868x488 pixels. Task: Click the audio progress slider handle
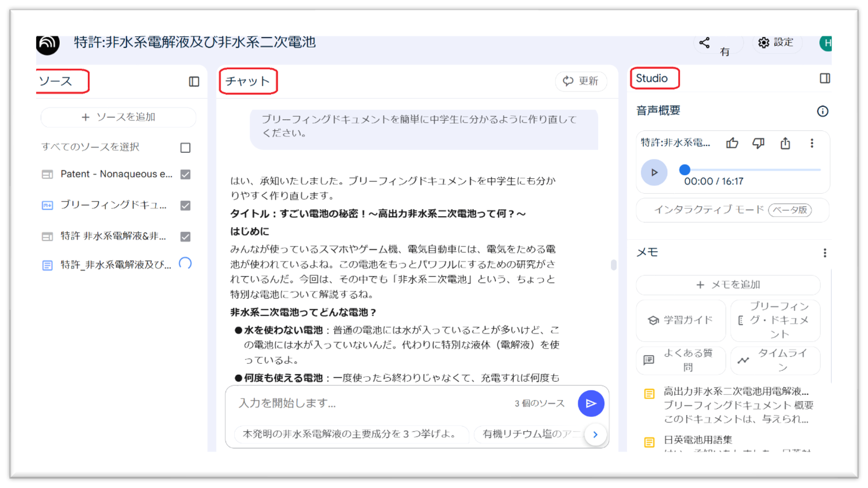(685, 170)
